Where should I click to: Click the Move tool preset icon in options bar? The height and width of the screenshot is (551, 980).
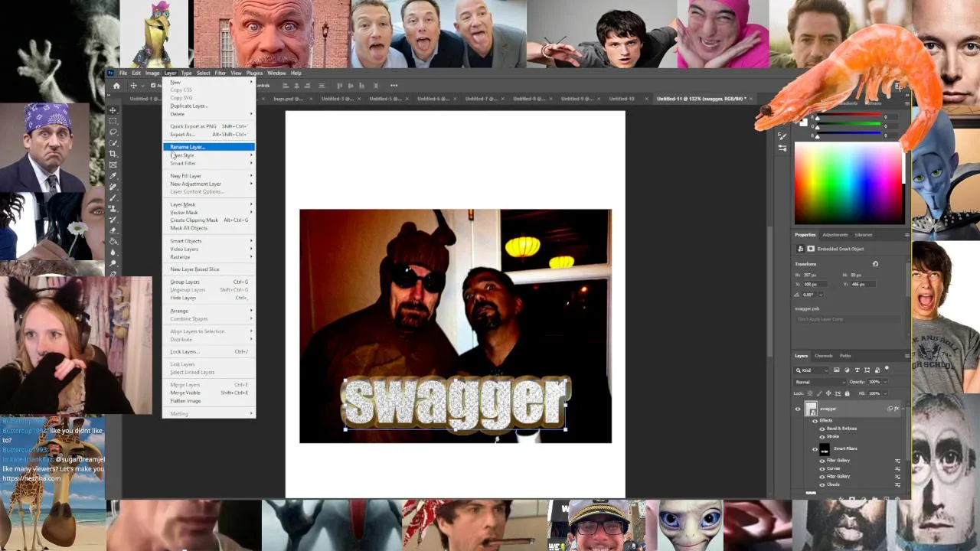tap(133, 86)
